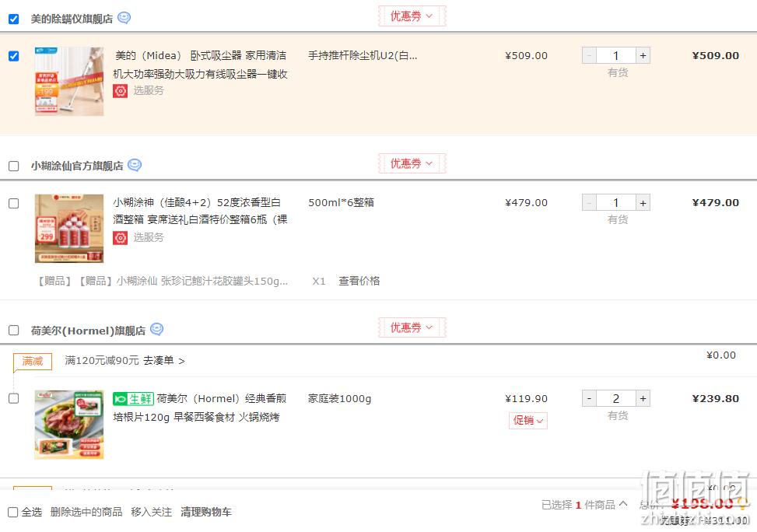Open the 小糊涂神 52度浓香型白酒 title link
The width and height of the screenshot is (757, 532).
coord(201,211)
